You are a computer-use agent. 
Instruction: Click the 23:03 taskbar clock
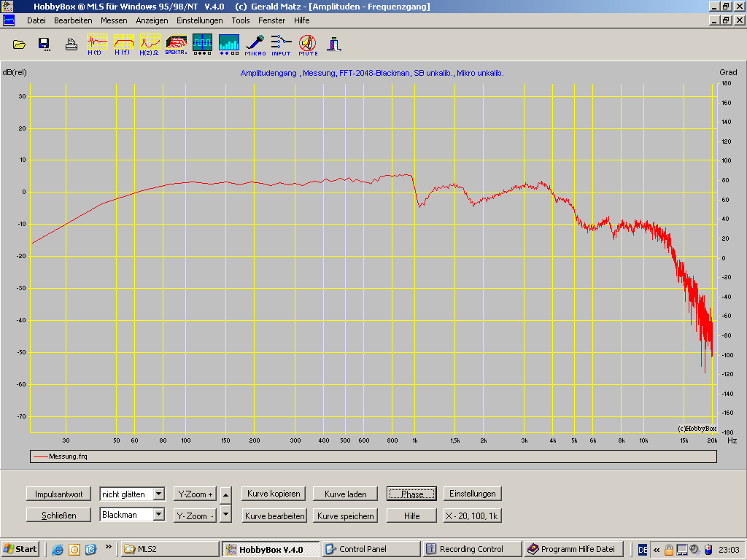click(x=729, y=550)
